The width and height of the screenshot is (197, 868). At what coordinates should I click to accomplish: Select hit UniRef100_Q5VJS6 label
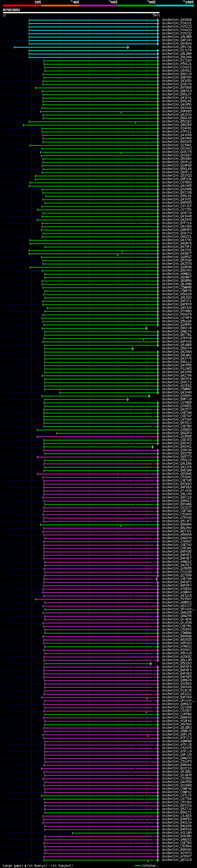176,47
